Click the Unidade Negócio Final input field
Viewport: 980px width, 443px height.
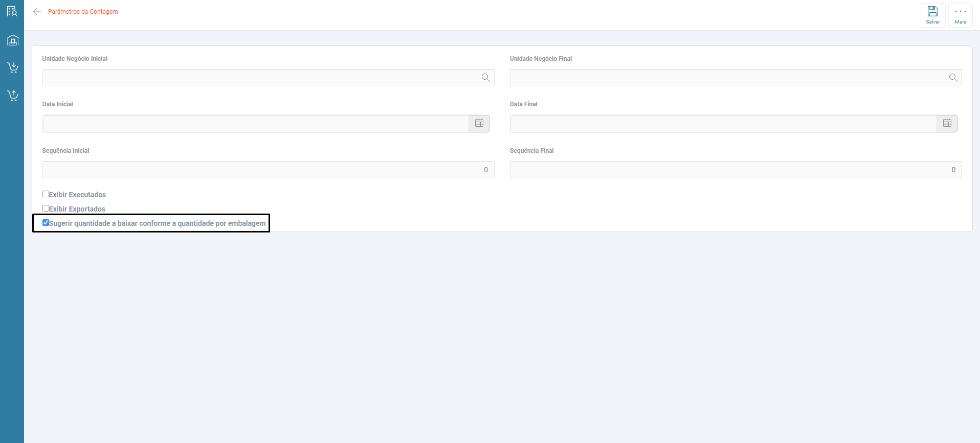(x=727, y=78)
